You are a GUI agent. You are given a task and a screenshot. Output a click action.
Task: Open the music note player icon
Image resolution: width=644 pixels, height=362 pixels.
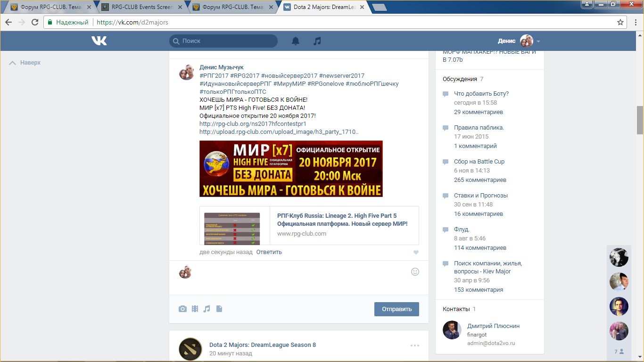point(317,41)
